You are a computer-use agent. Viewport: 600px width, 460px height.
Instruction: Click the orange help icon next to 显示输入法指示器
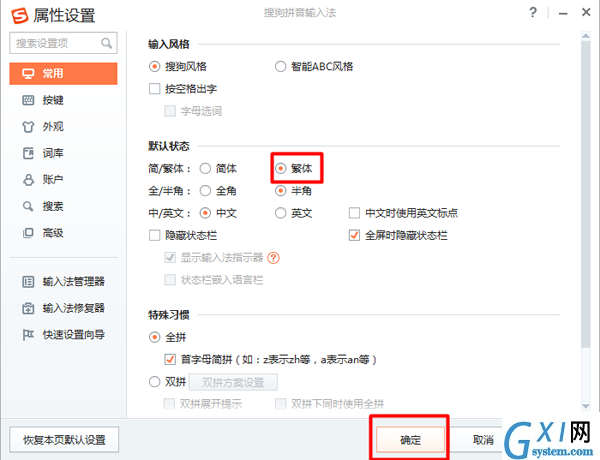273,258
